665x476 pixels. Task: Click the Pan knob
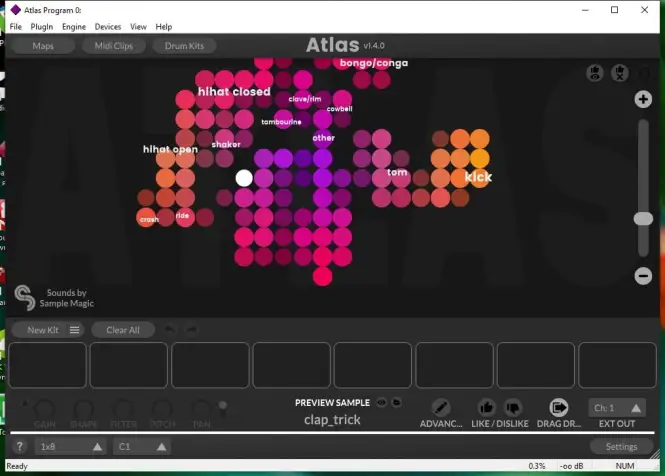(201, 409)
